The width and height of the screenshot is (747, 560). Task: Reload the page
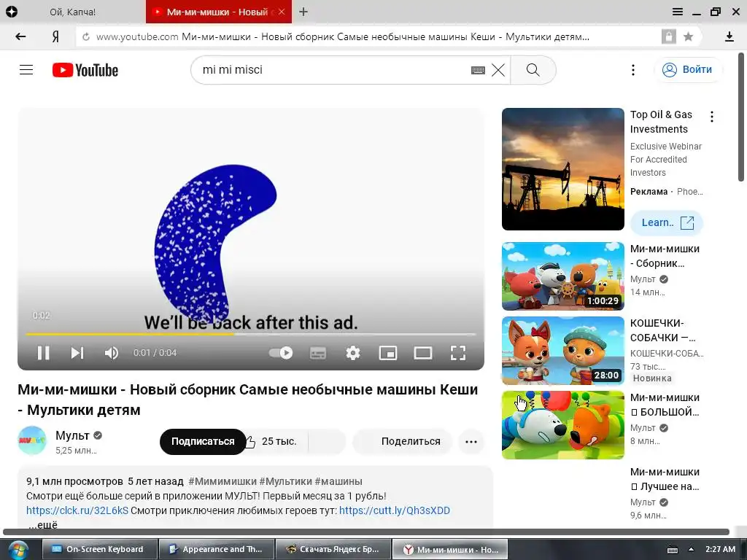point(86,36)
